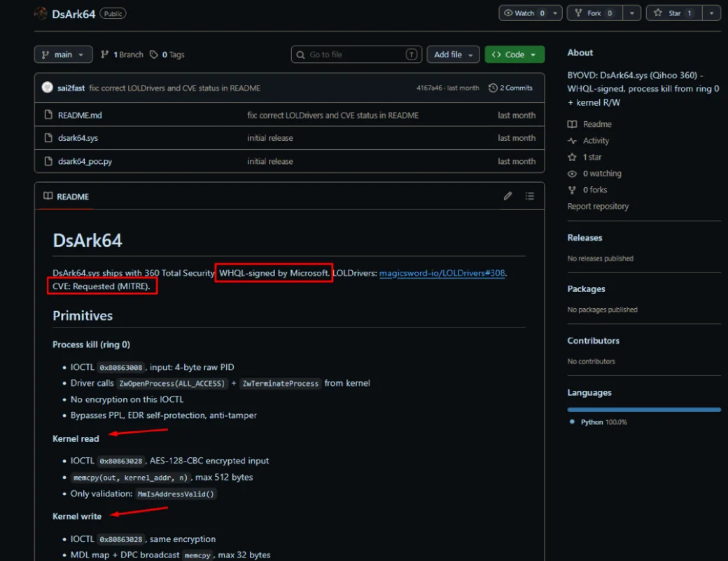Open the dsark64_poc.py file
This screenshot has height=561, width=728.
click(x=85, y=161)
